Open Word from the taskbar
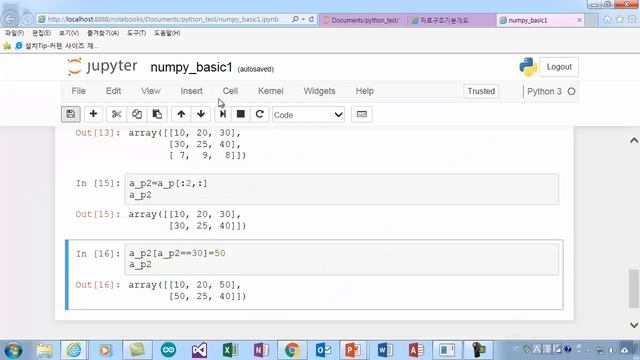The height and width of the screenshot is (360, 640). click(x=384, y=350)
